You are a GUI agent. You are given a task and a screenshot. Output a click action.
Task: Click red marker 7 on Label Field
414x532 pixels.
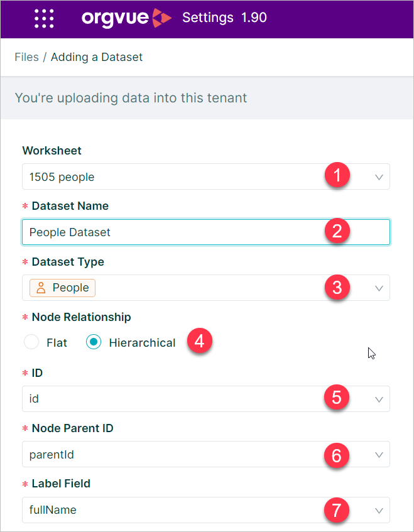click(337, 511)
